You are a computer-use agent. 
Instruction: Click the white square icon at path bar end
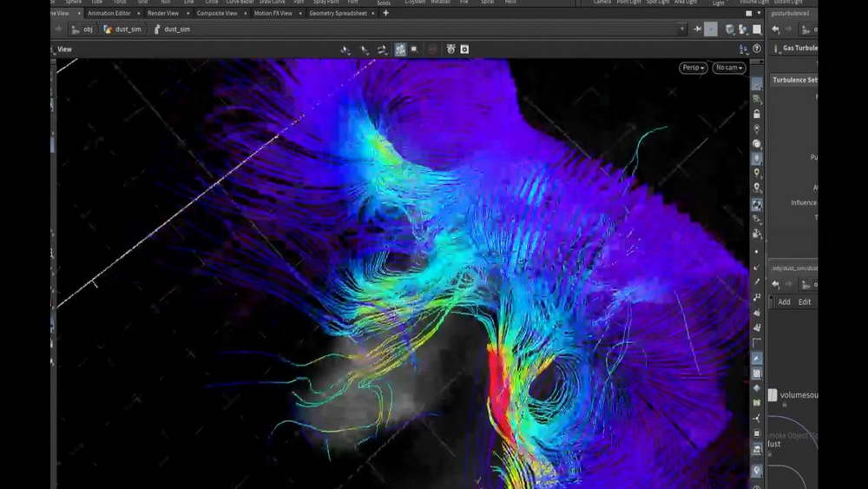coord(757,30)
